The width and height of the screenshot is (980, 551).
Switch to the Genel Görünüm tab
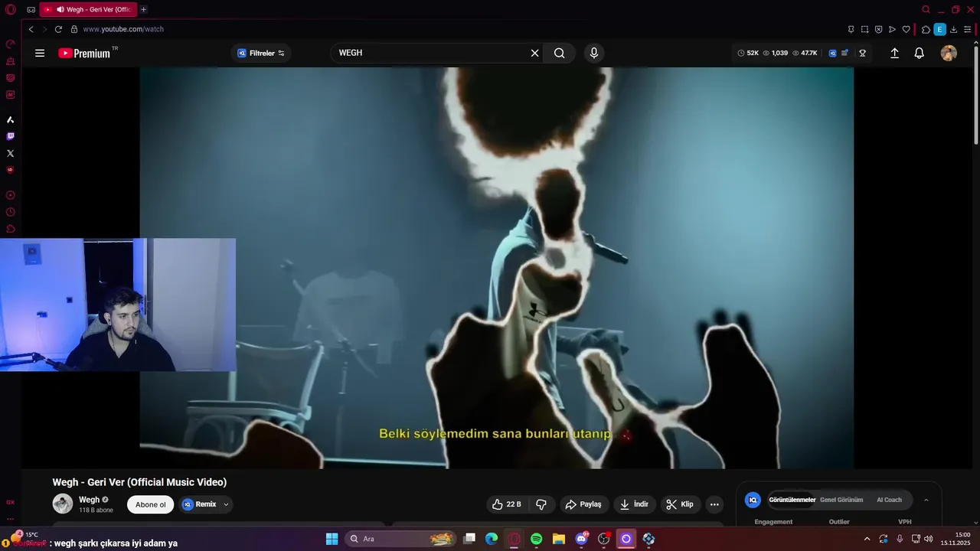tap(841, 500)
